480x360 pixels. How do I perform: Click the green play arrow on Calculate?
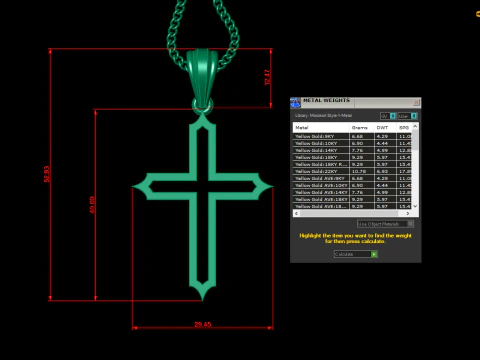[374, 254]
